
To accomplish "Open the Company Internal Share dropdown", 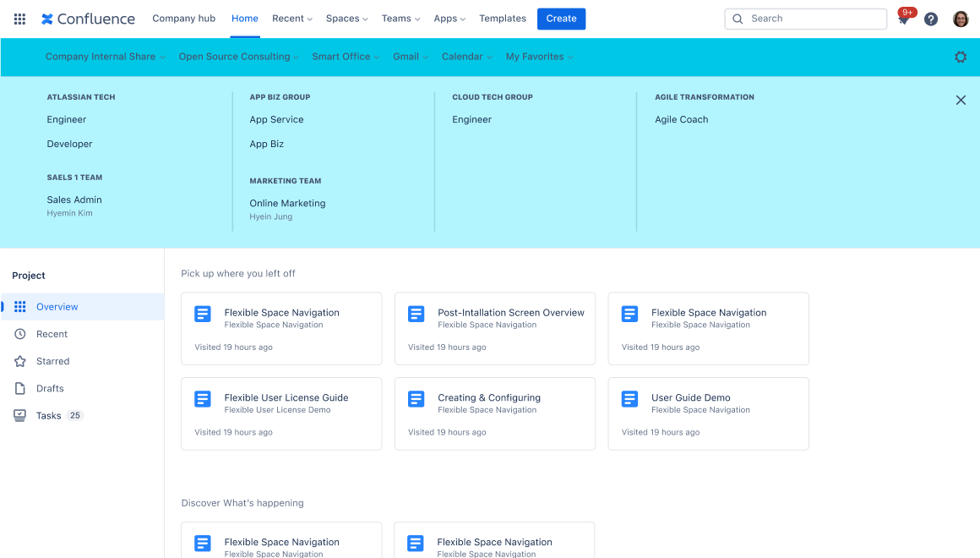I will pos(105,57).
